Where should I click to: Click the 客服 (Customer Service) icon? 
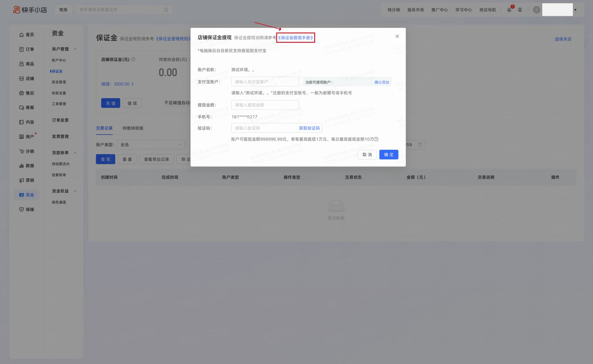pos(22,107)
